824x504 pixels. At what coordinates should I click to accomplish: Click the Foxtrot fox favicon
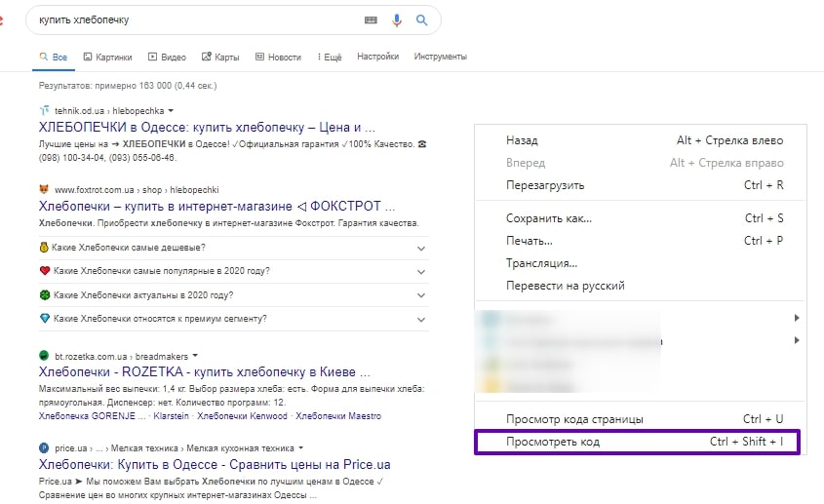[x=44, y=189]
